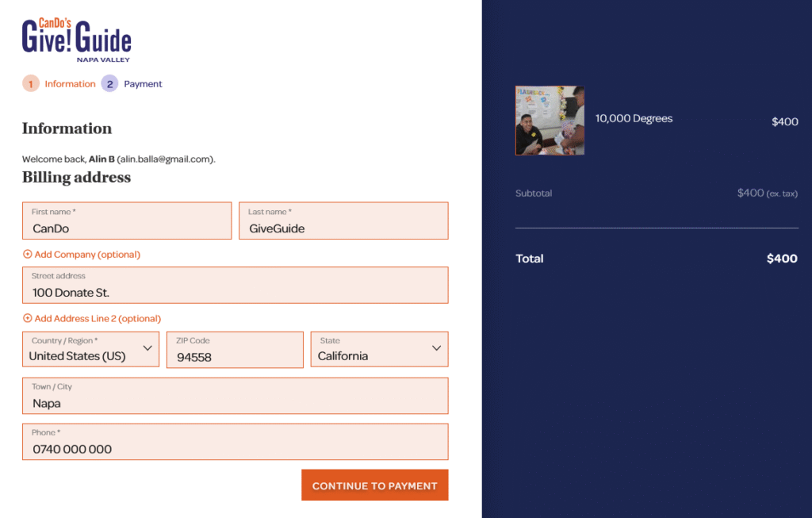The width and height of the screenshot is (812, 518).
Task: Expand Add Address Line 2 (optional)
Action: point(95,320)
